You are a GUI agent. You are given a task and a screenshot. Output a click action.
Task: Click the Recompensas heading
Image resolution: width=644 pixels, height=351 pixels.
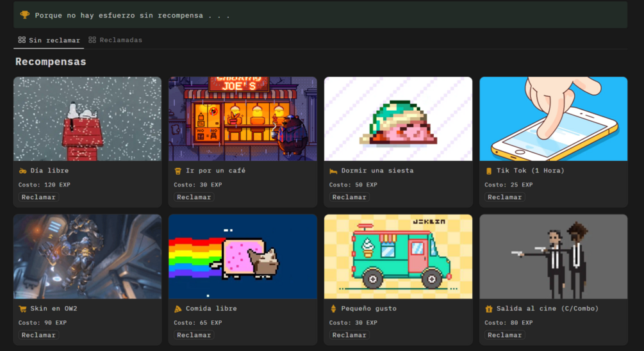click(x=51, y=62)
